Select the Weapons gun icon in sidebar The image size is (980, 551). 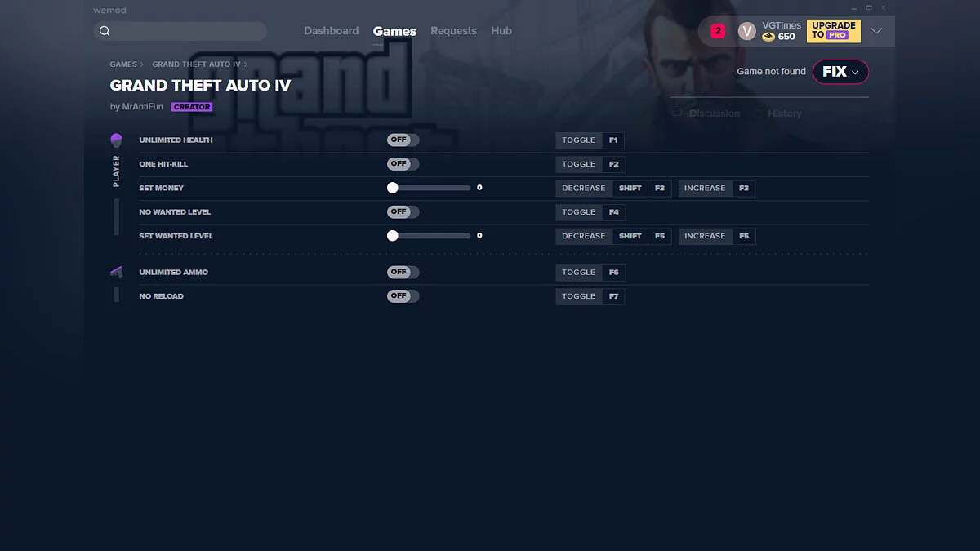[116, 272]
